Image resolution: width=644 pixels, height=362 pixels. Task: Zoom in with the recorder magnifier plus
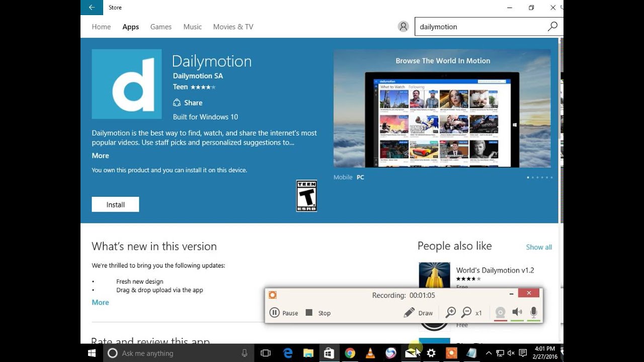[450, 313]
